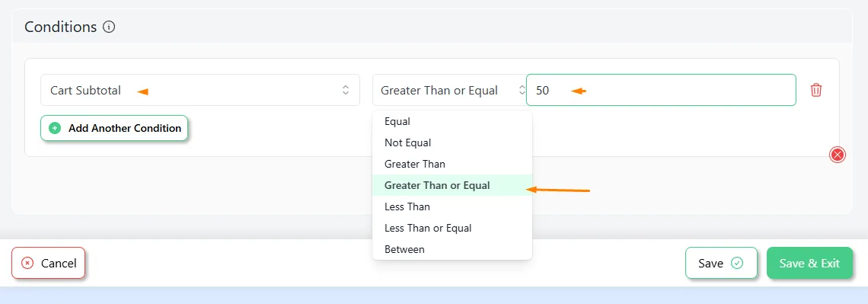Click green plus icon on Add Another Condition
Viewport: 868px width, 304px height.
[55, 128]
